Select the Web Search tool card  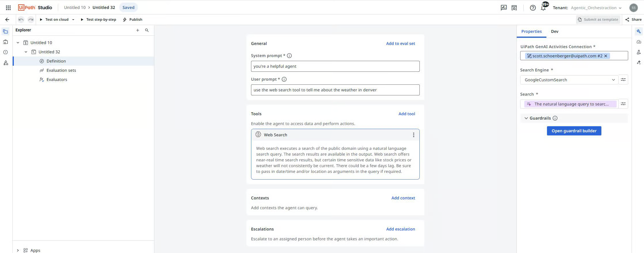point(335,154)
